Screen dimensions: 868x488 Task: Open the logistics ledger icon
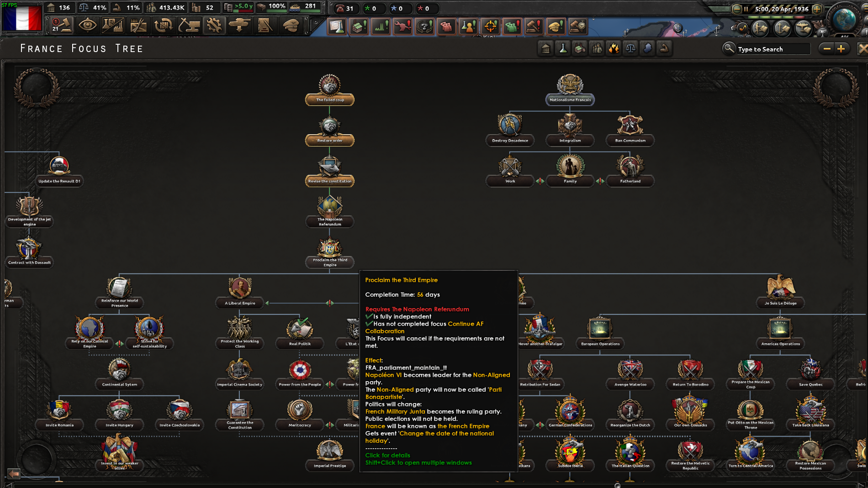265,26
